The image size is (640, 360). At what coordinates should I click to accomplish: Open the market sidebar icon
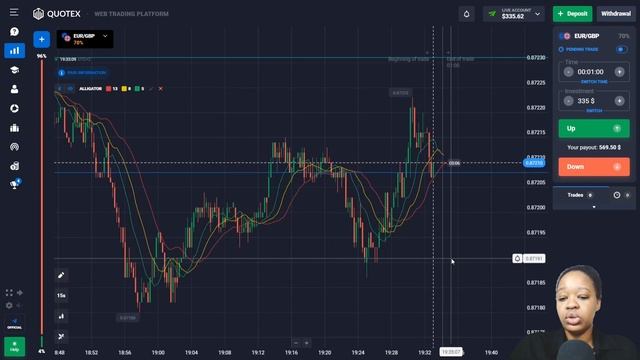click(14, 166)
